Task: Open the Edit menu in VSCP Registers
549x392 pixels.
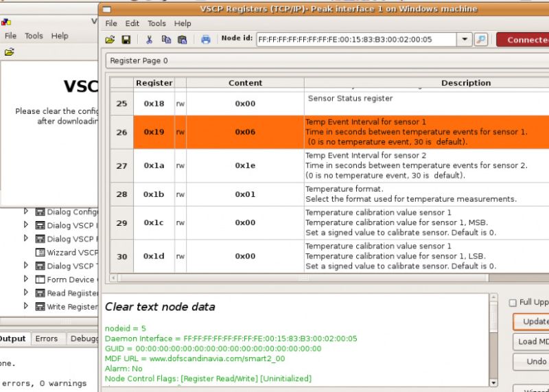Action: [132, 23]
